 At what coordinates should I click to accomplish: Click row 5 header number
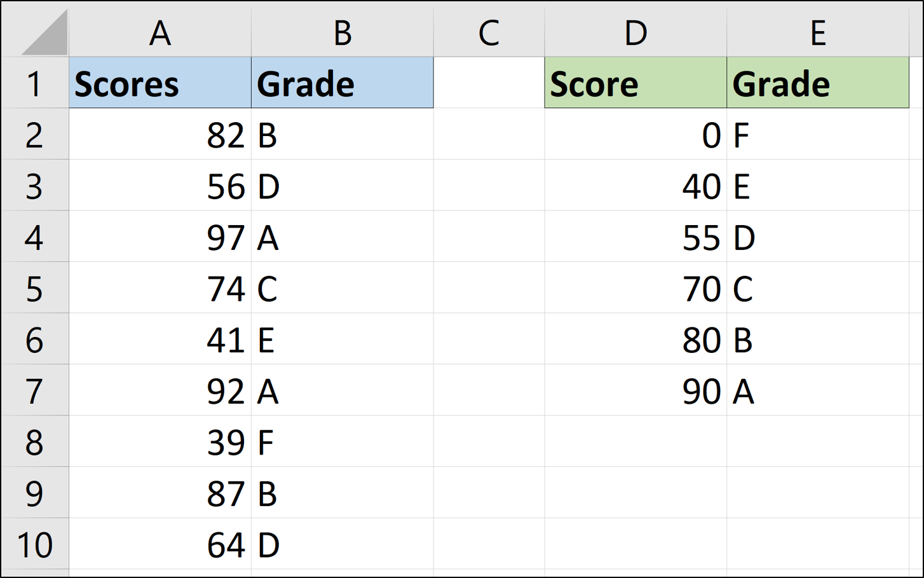point(34,289)
